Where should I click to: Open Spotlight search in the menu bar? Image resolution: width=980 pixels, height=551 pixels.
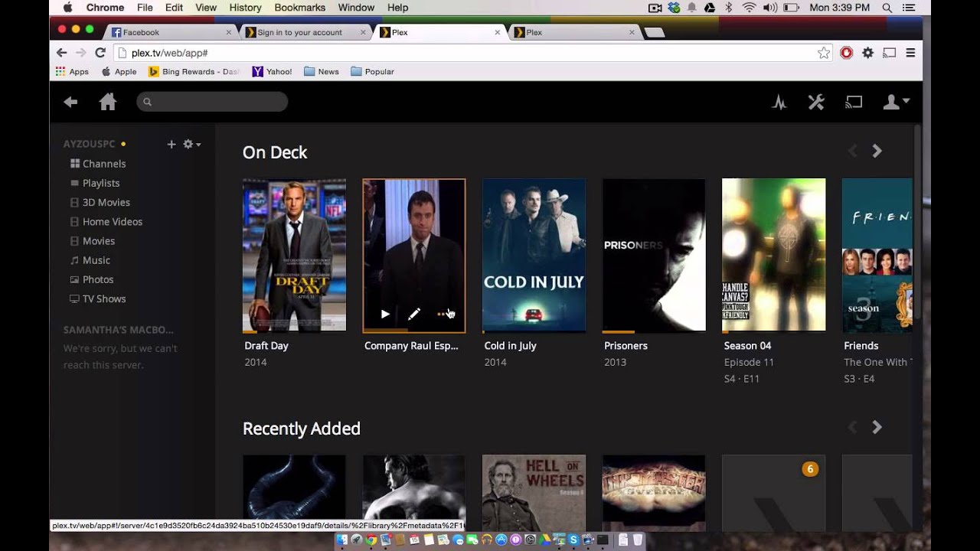tap(887, 8)
